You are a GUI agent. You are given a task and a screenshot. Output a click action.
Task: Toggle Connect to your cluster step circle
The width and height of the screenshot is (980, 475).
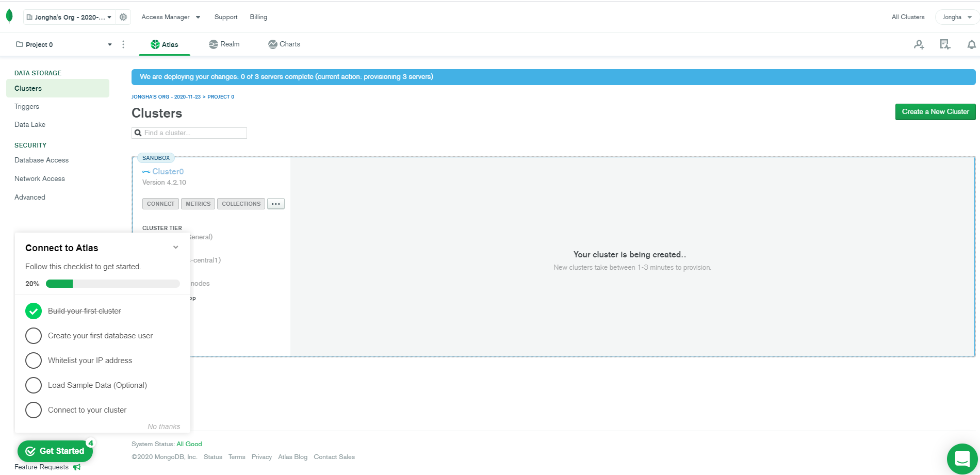[34, 410]
